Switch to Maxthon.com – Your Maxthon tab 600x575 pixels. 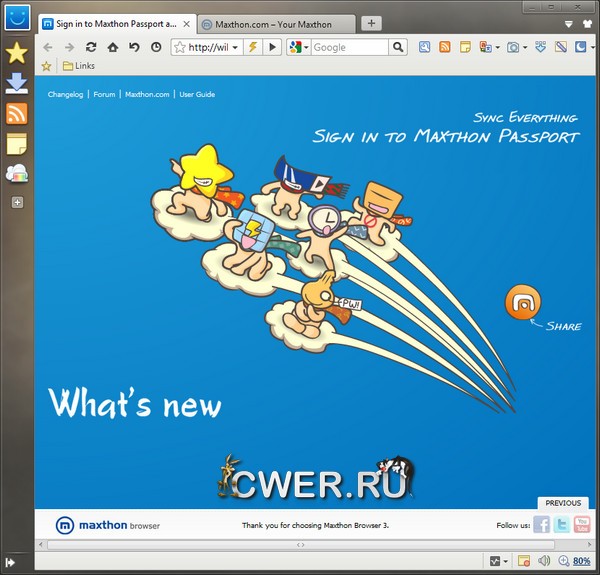click(273, 23)
